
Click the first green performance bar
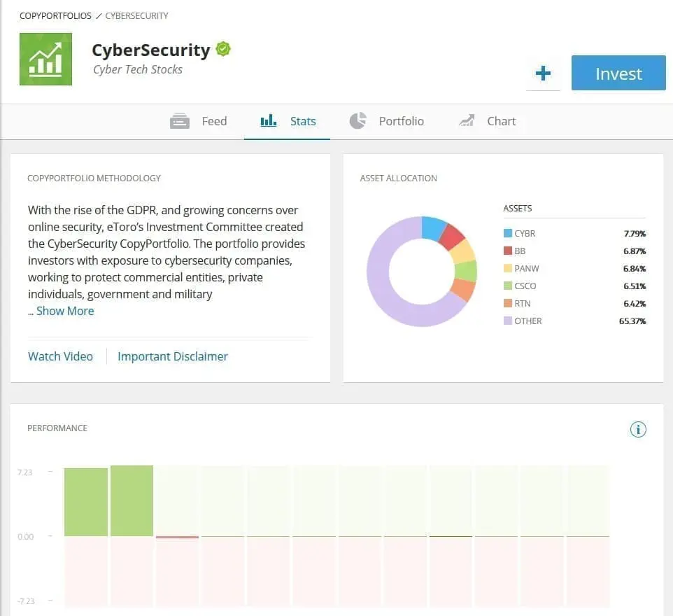pos(85,499)
